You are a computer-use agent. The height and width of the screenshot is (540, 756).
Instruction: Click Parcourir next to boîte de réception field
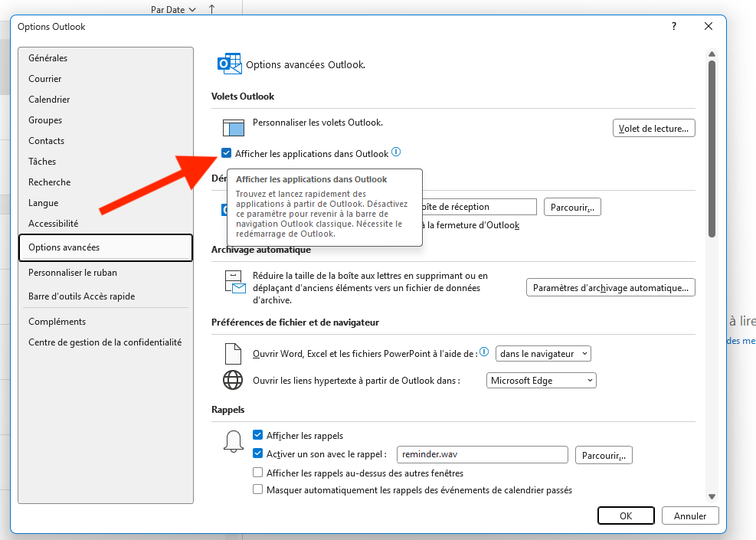click(x=572, y=208)
